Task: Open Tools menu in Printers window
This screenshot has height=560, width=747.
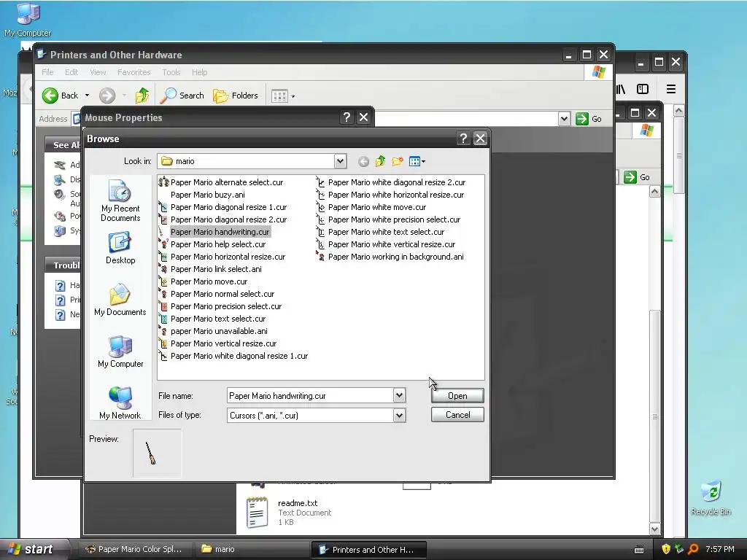Action: point(171,72)
